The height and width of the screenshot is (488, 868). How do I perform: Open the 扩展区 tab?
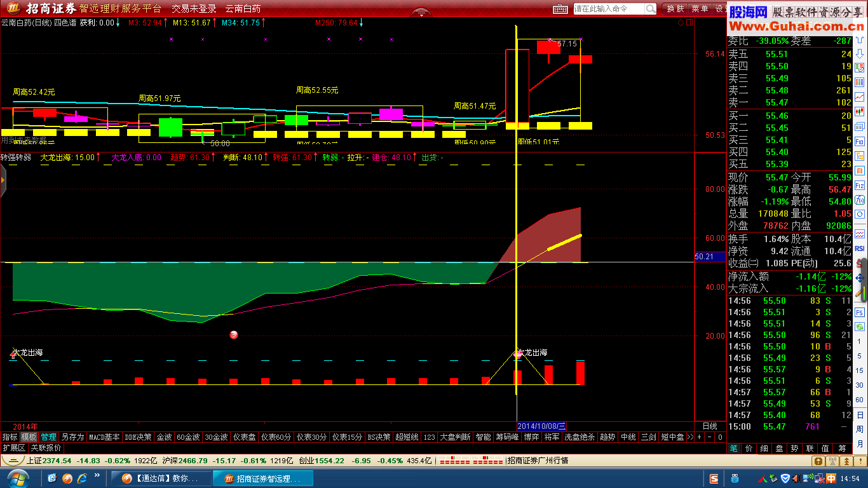13,448
